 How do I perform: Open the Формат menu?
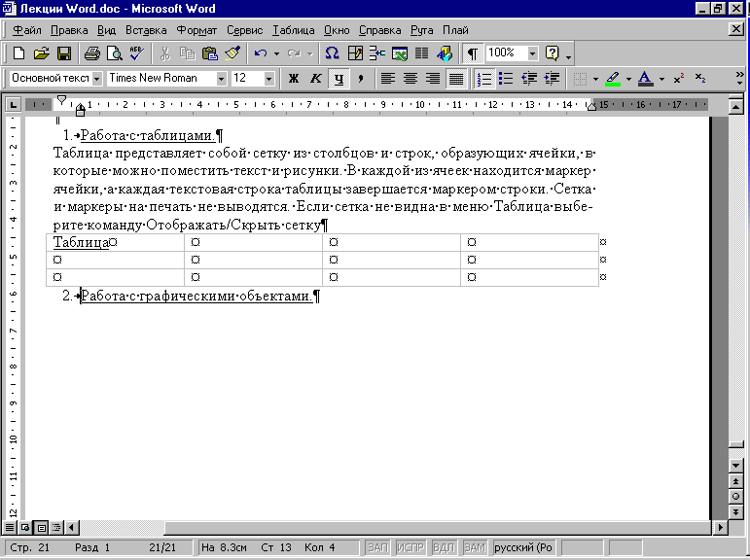196,30
